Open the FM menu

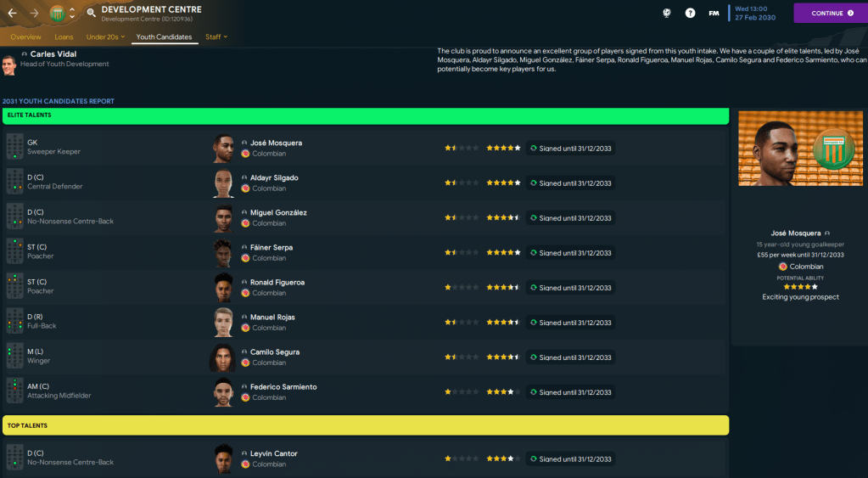714,14
